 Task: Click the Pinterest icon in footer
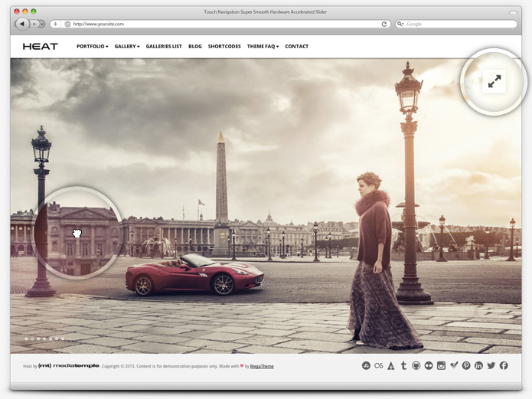(466, 366)
